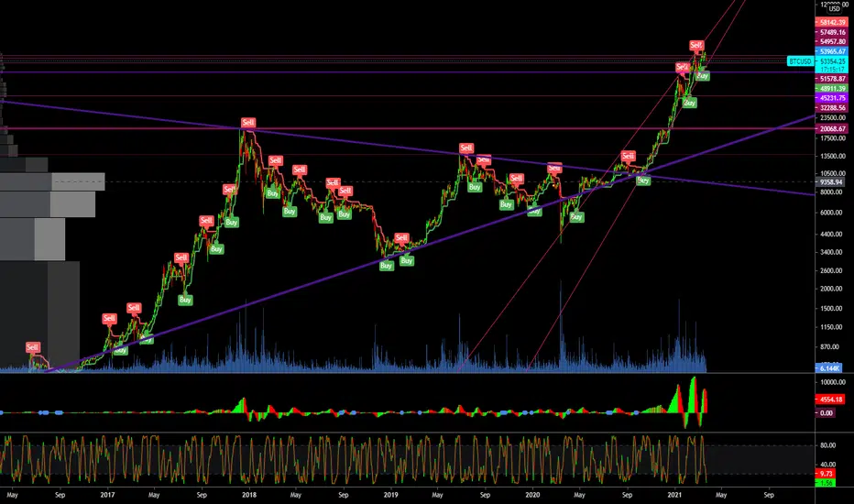The image size is (854, 504).
Task: Select the blue 6.144K volume label
Action: (x=827, y=368)
